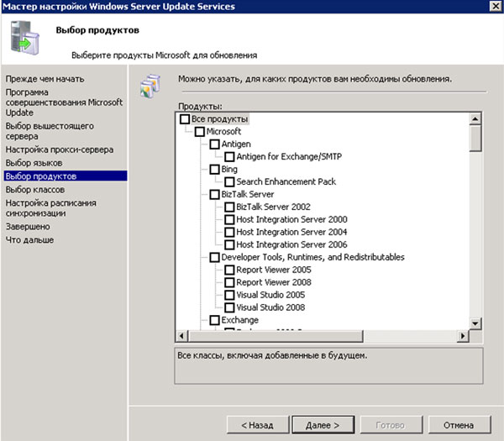Check Host Integration Server 2000 box
Screen dimensions: 504x441
(229, 219)
